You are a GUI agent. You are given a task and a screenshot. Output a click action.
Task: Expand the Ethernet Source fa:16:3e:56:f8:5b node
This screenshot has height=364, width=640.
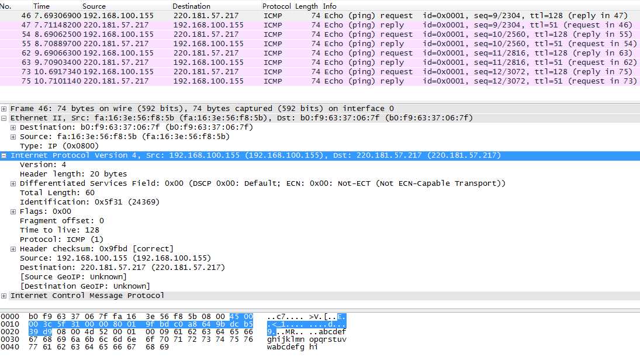(x=13, y=137)
